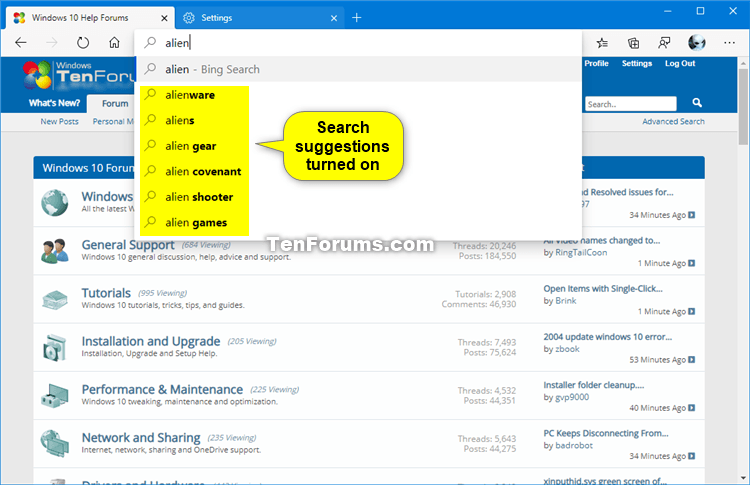Click the forum Search text field
The width and height of the screenshot is (750, 485).
(630, 104)
